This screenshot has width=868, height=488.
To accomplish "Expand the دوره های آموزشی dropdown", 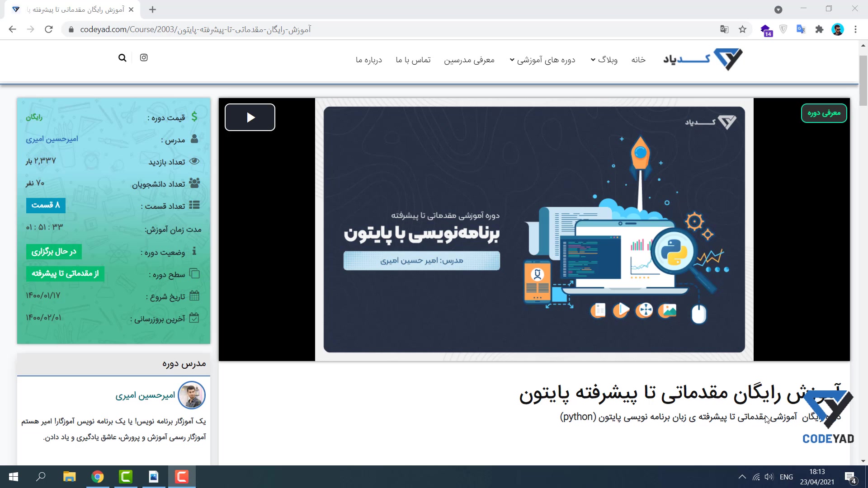I will (x=542, y=60).
